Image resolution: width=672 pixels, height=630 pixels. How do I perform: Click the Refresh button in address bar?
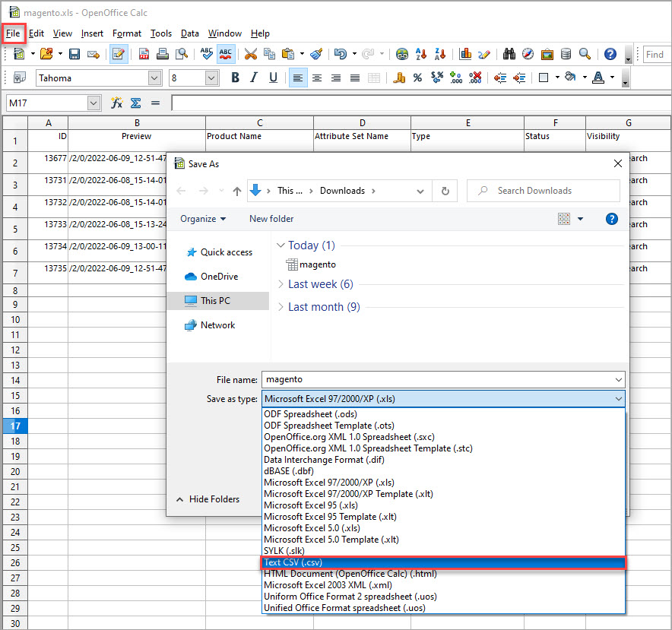[445, 191]
